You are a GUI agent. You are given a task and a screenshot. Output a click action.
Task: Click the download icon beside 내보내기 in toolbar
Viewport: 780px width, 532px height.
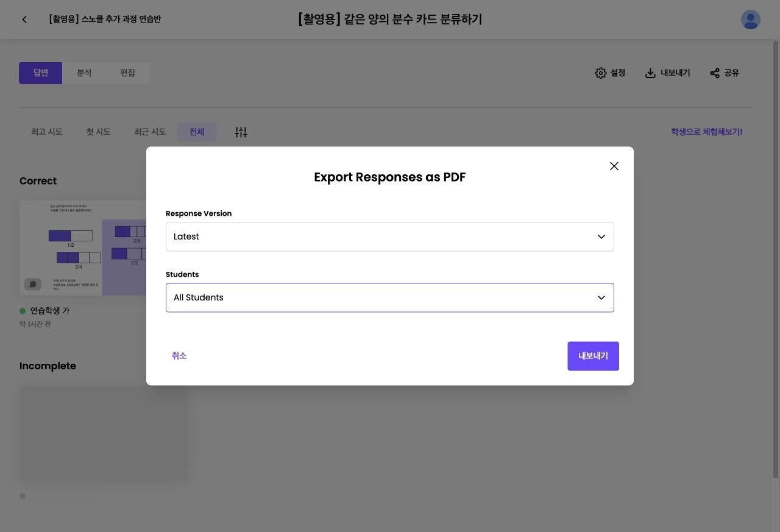click(650, 73)
